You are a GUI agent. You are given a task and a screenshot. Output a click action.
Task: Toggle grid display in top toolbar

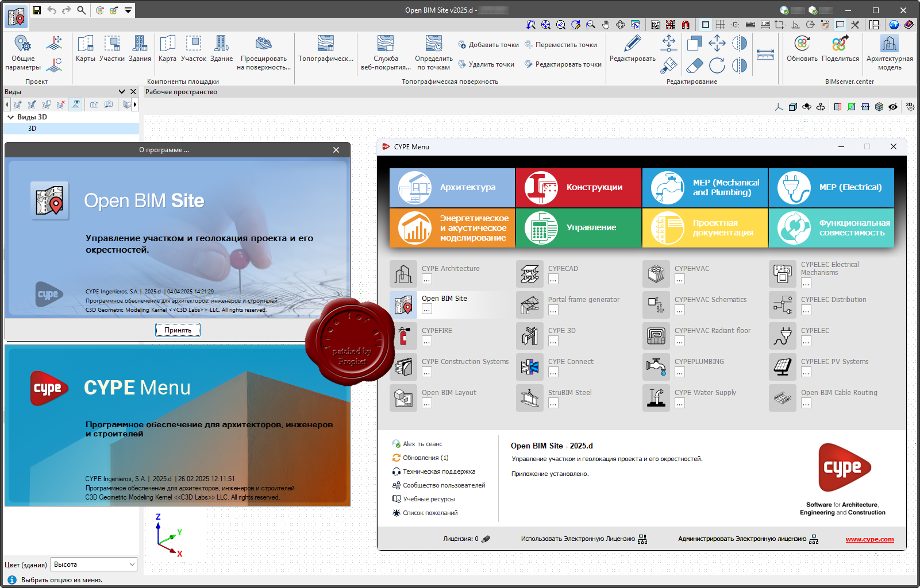click(721, 25)
